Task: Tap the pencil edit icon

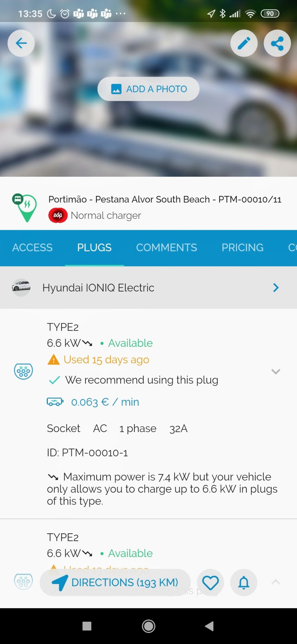Action: (244, 43)
